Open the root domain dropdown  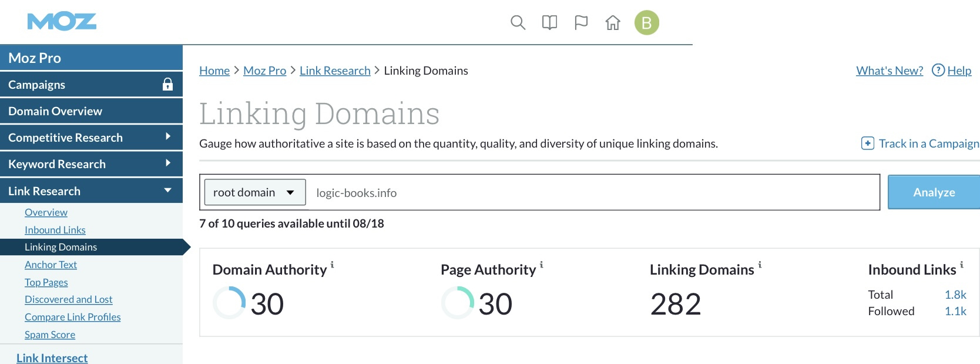click(x=255, y=192)
